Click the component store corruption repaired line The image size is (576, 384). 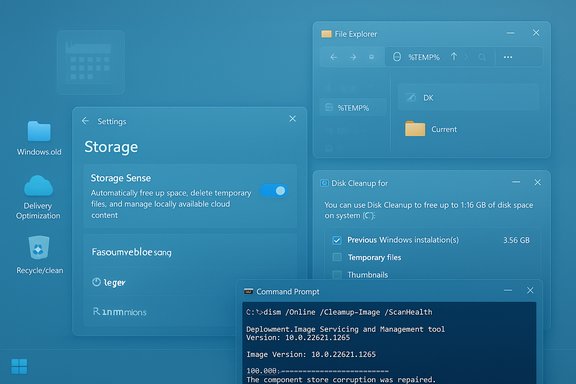coord(341,380)
